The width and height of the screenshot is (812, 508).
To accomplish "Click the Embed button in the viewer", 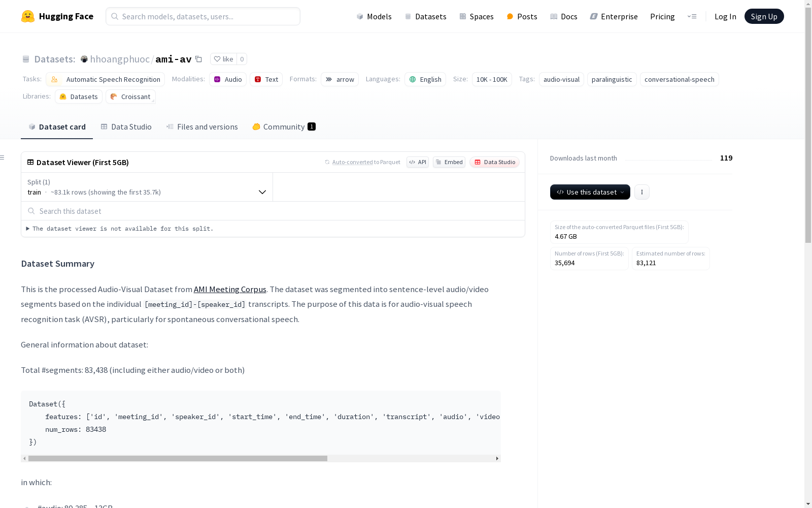I will click(x=449, y=162).
